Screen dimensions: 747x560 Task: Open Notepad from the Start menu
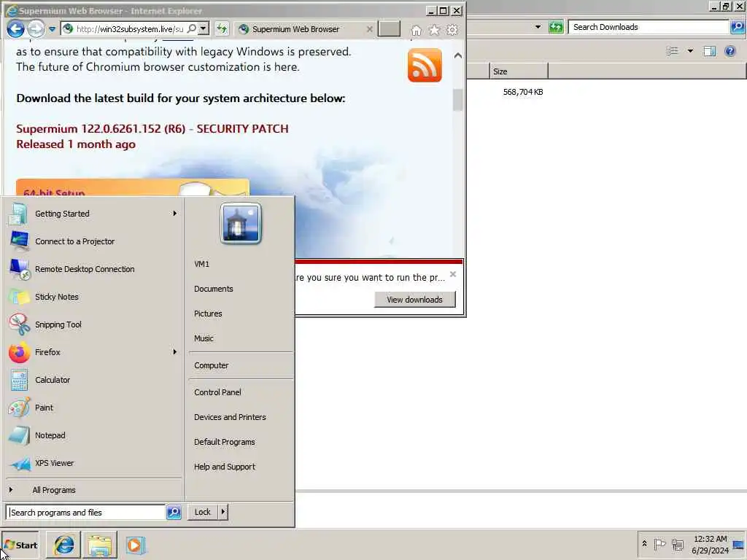(x=93, y=435)
